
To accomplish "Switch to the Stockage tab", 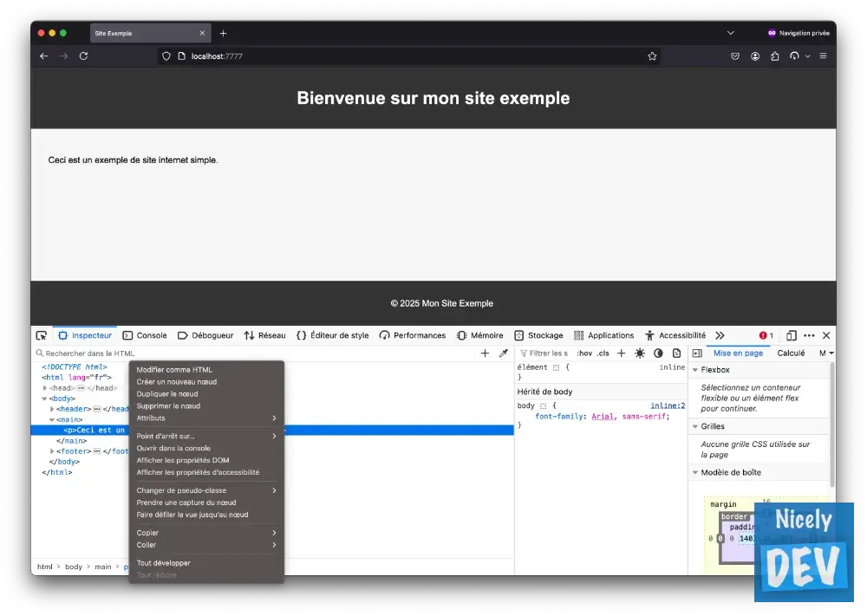I will (x=538, y=335).
